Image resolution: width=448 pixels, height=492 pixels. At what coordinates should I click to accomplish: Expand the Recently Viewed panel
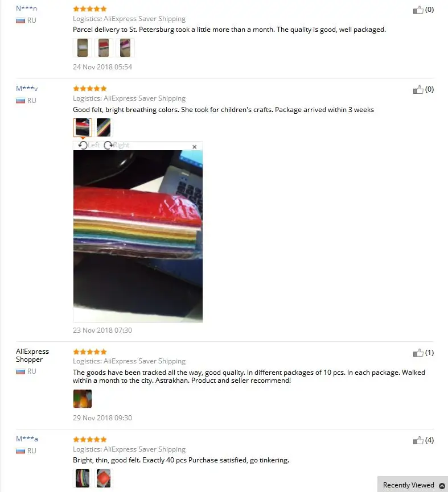pyautogui.click(x=413, y=485)
